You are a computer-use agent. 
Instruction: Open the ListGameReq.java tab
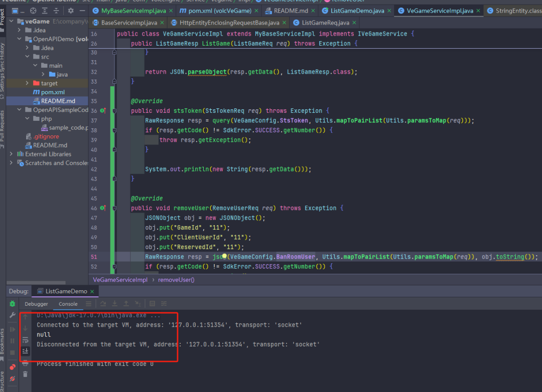pos(325,23)
